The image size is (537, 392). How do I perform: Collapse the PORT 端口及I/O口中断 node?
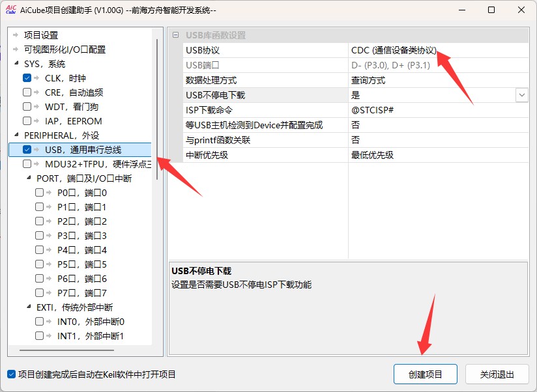point(29,178)
